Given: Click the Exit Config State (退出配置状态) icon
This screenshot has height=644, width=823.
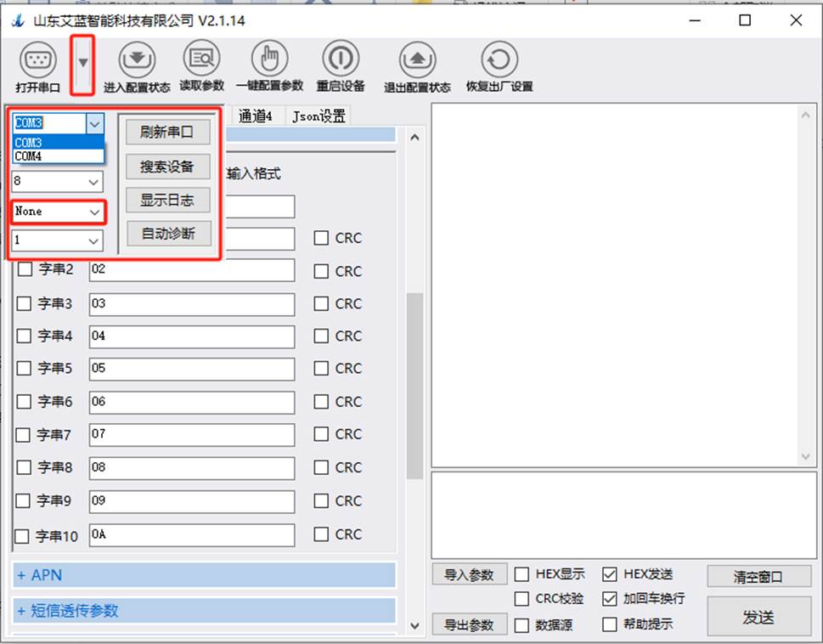Looking at the screenshot, I should 417,61.
